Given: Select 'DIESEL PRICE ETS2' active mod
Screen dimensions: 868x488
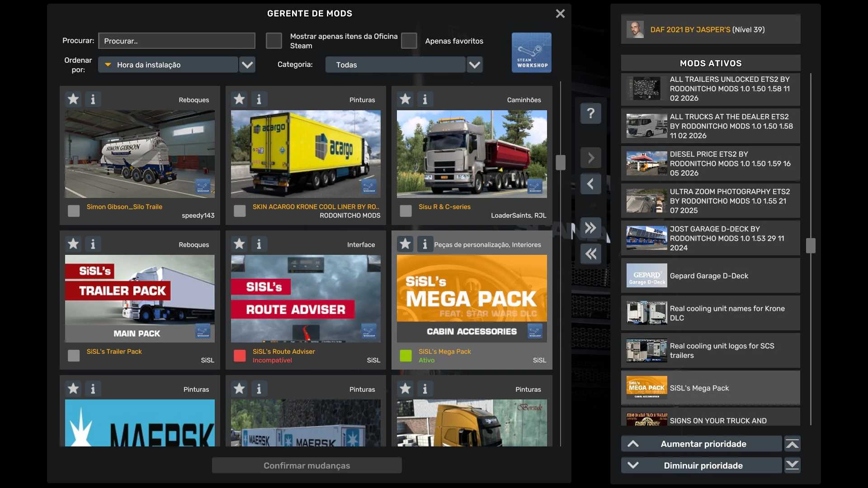Looking at the screenshot, I should (711, 164).
